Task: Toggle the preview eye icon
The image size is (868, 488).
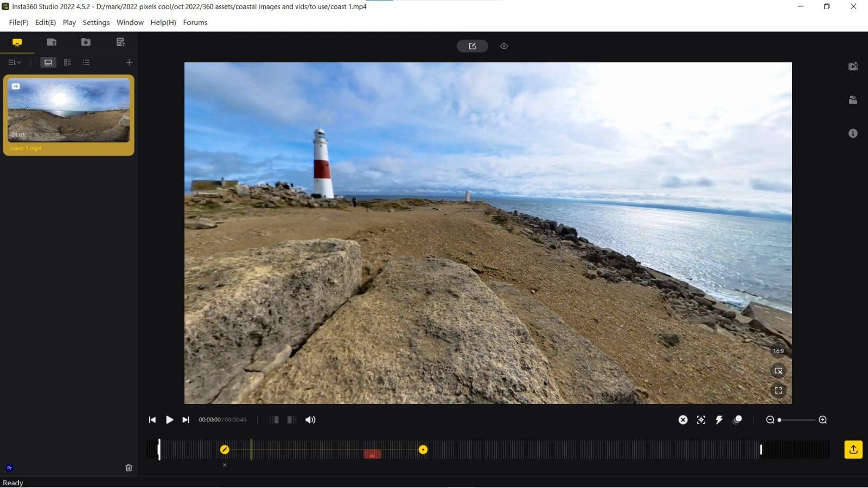Action: coord(504,46)
